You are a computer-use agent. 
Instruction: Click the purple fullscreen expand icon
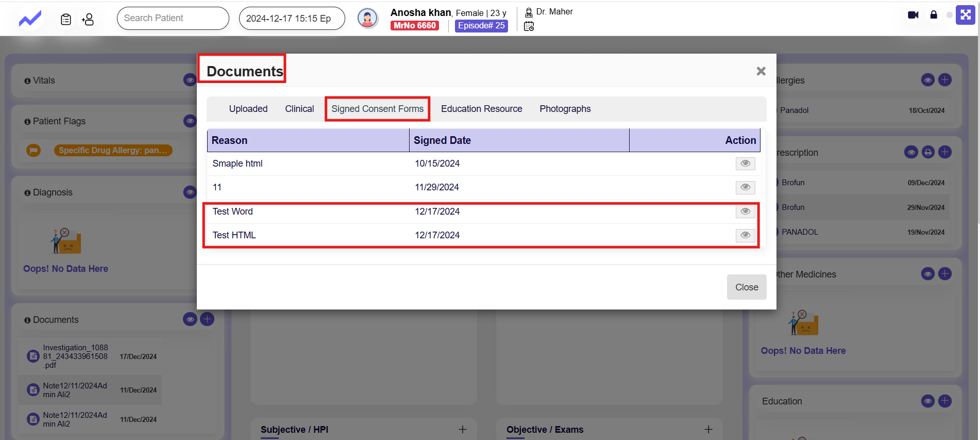(965, 15)
